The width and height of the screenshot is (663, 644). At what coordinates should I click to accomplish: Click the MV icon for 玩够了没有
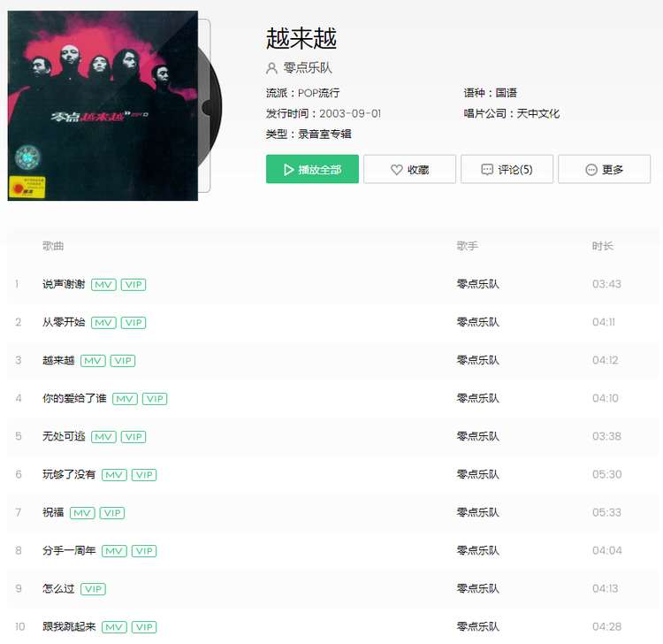click(114, 475)
